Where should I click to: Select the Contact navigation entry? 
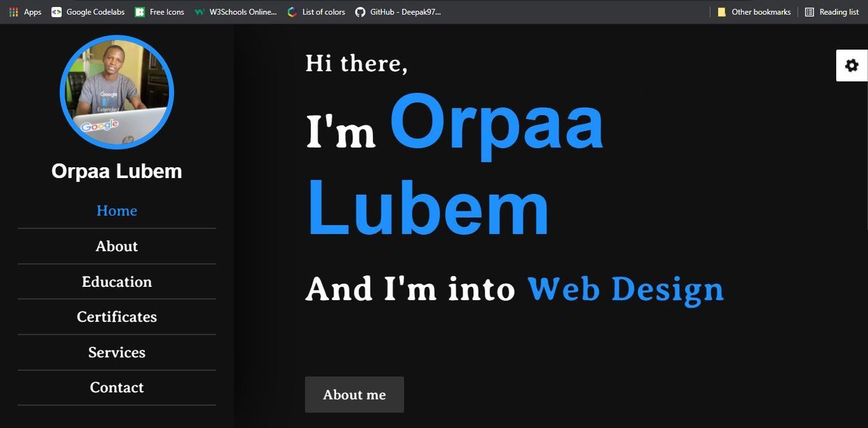pyautogui.click(x=117, y=387)
